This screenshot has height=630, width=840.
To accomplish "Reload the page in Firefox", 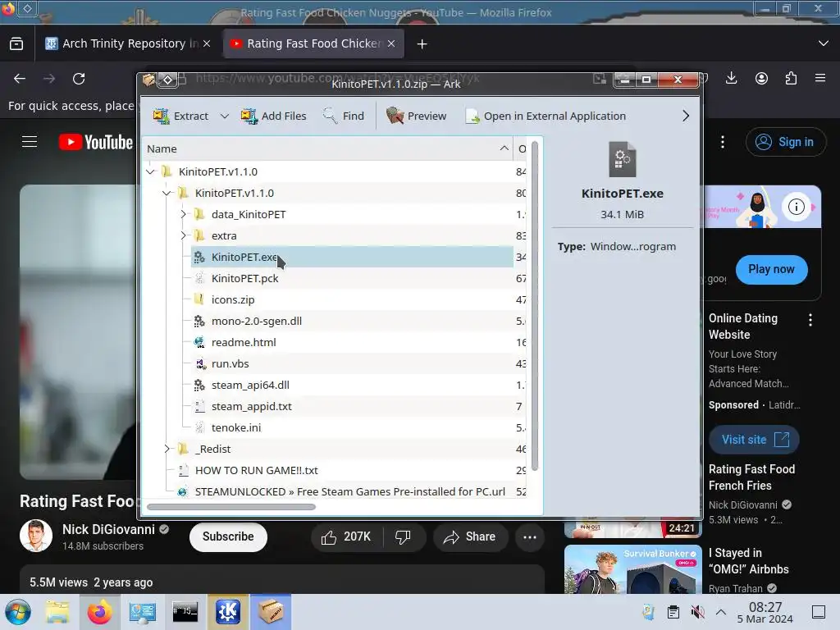I will pos(79,79).
